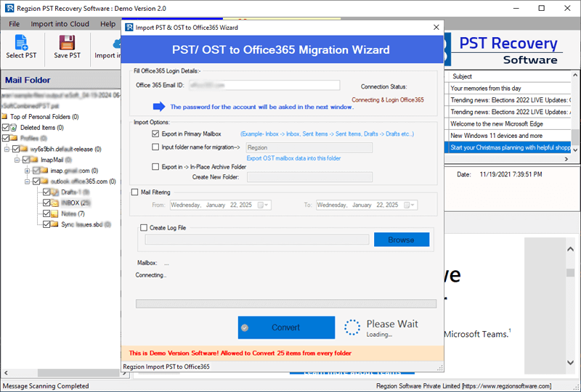The height and width of the screenshot is (392, 581).
Task: Open the Import into Cloud menu
Action: (x=60, y=24)
